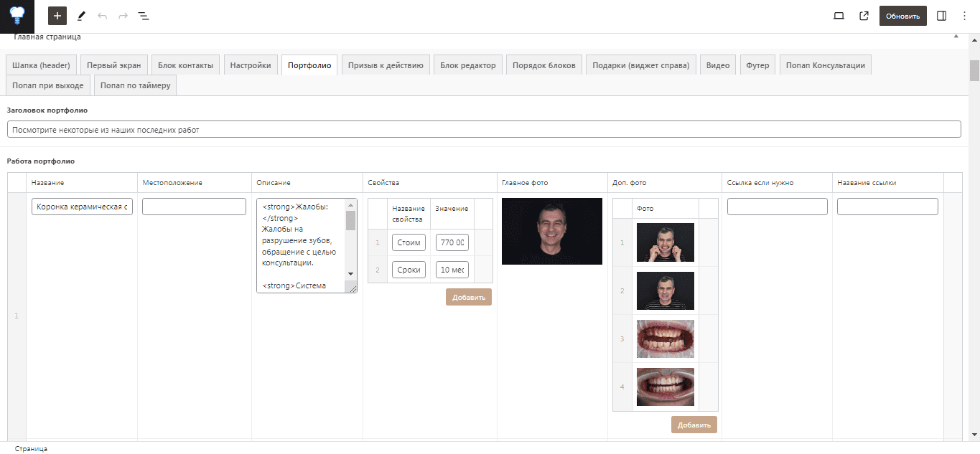Image resolution: width=980 pixels, height=454 pixels.
Task: Click down arrow in Описание textarea scrollbar
Action: click(350, 274)
